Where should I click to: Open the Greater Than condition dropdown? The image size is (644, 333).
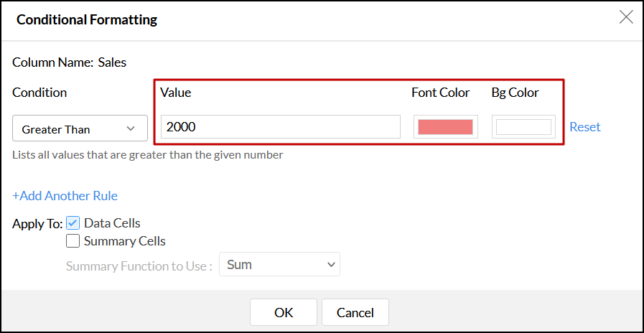pyautogui.click(x=80, y=129)
